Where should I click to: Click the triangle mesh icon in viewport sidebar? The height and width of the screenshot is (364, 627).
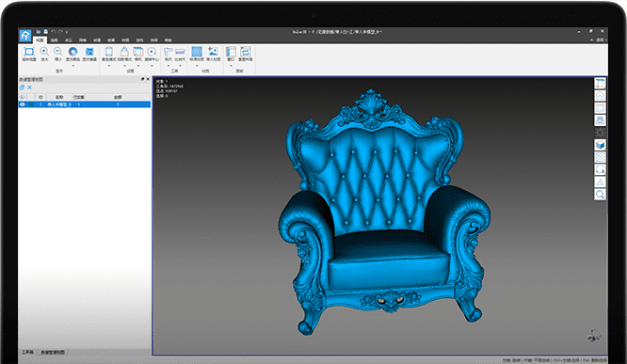tap(600, 182)
